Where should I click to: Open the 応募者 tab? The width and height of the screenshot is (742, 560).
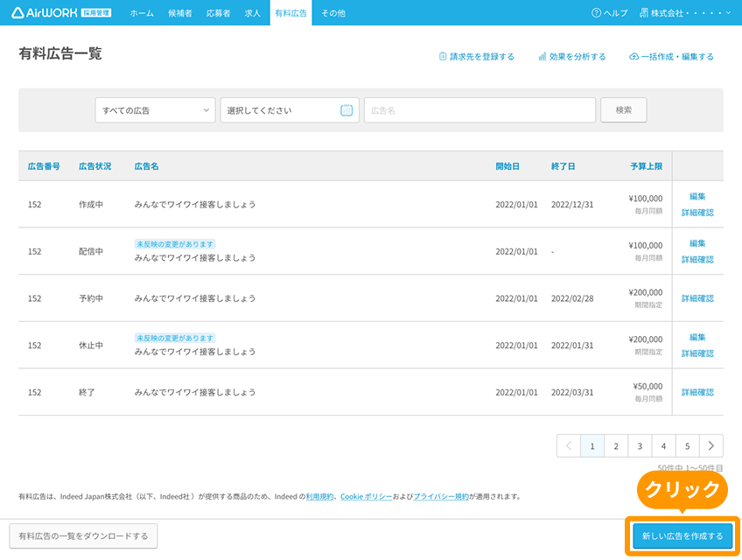pyautogui.click(x=218, y=13)
